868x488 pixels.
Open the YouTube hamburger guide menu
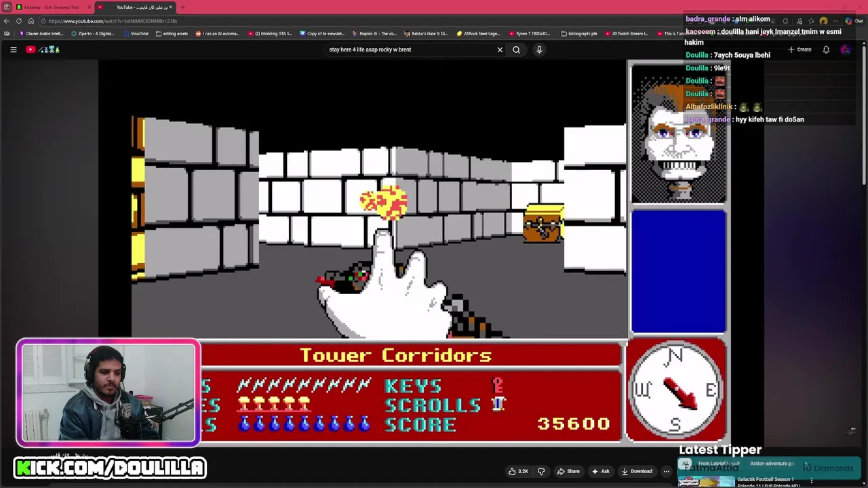point(13,49)
